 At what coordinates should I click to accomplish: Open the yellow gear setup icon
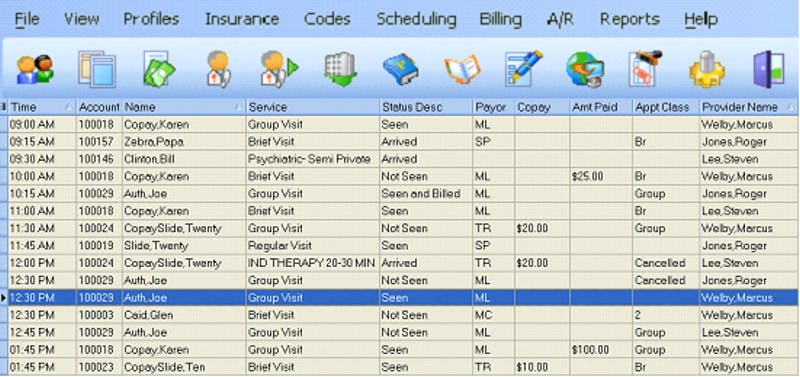tap(707, 69)
